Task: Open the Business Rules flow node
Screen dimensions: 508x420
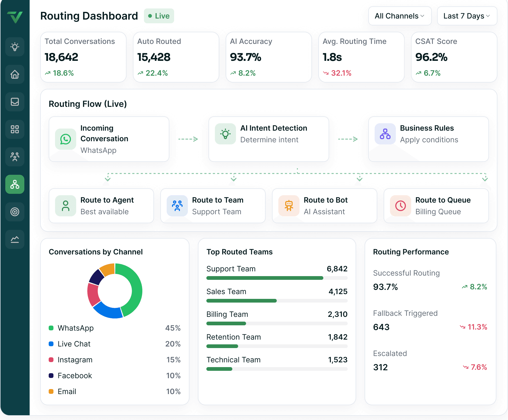Action: (x=429, y=139)
